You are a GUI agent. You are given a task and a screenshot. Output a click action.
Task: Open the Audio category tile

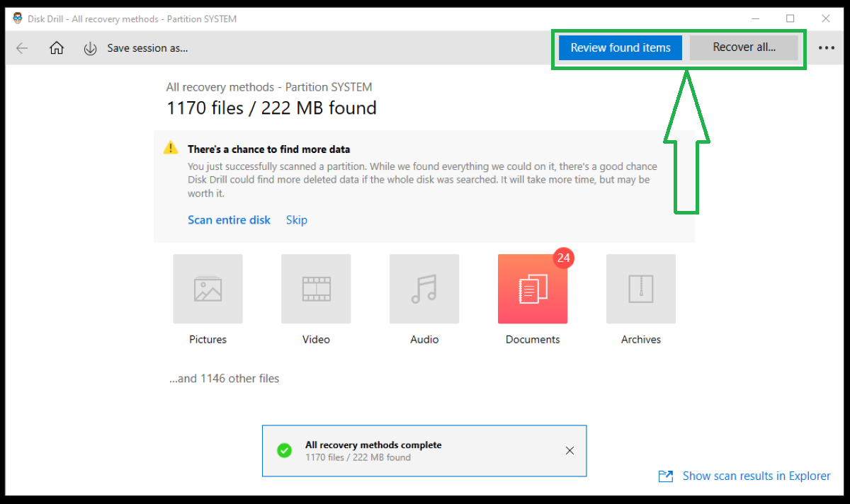(424, 289)
